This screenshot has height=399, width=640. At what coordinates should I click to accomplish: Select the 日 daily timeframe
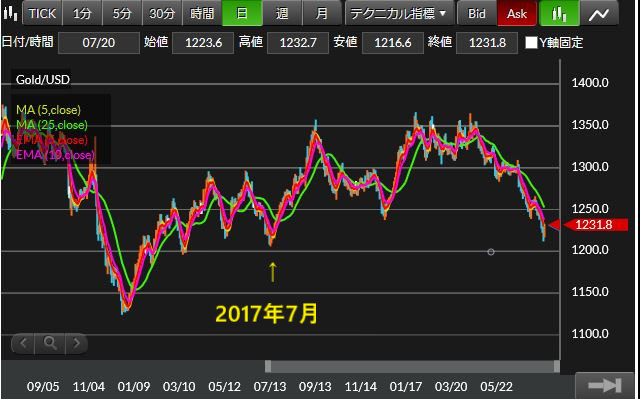242,13
